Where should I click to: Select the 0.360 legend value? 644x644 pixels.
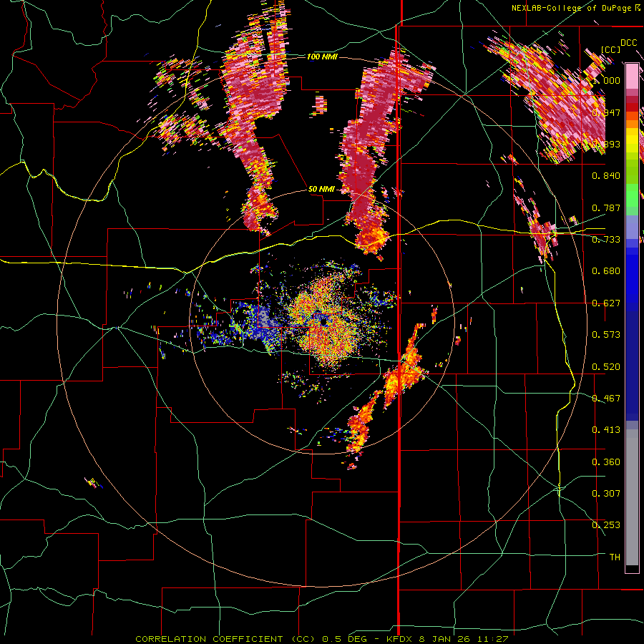tap(606, 462)
